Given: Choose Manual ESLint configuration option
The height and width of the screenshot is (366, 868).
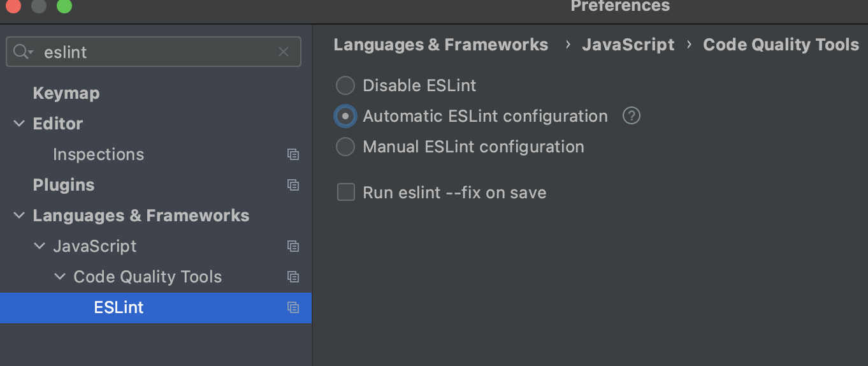Looking at the screenshot, I should coord(345,147).
